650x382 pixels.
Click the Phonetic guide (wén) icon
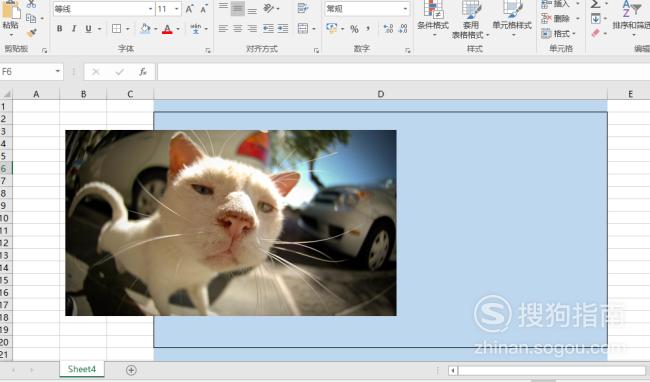(x=195, y=29)
